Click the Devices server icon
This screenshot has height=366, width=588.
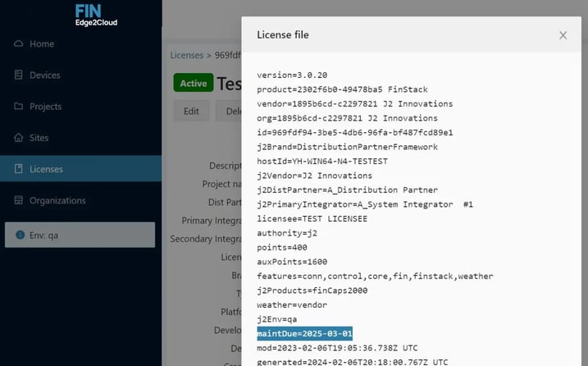point(18,75)
